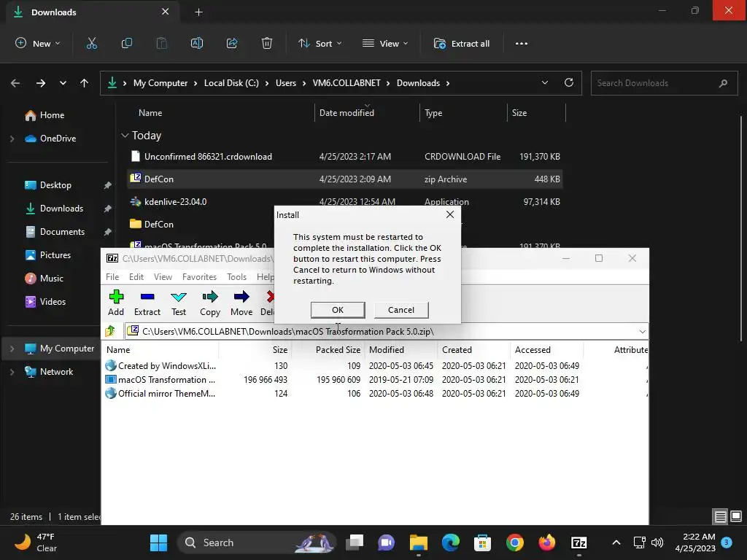Open the 7-Zip View menu
747x560 pixels.
tap(163, 276)
